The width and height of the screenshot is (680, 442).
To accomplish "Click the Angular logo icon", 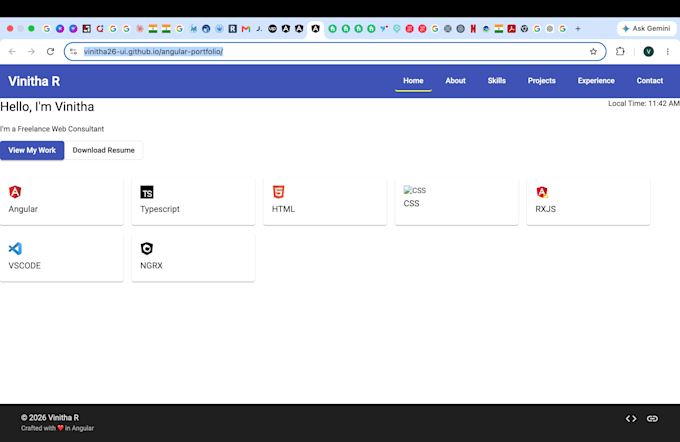I will 15,192.
